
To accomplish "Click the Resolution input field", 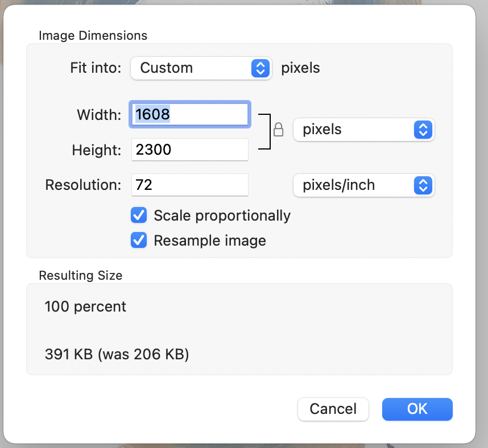I will tap(190, 185).
